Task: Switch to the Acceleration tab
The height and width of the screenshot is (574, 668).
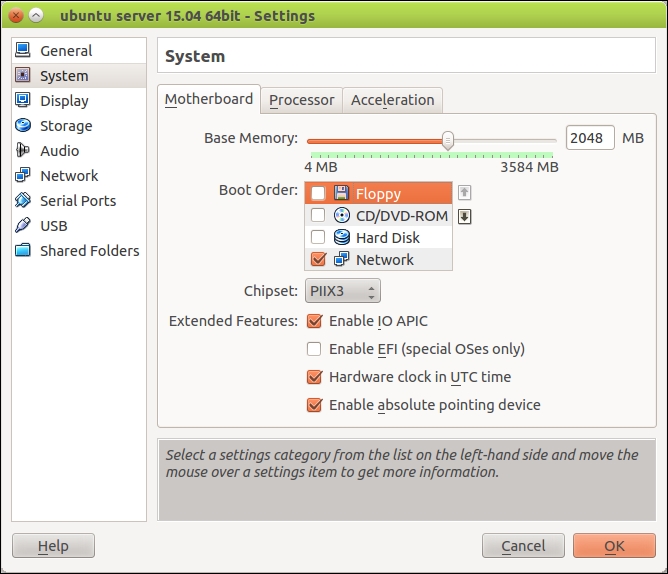Action: 392,100
